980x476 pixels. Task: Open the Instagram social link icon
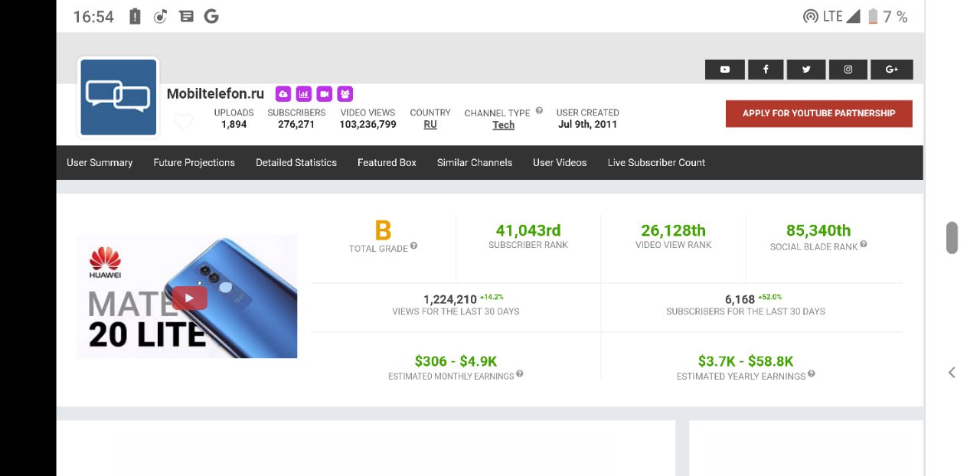pos(848,70)
